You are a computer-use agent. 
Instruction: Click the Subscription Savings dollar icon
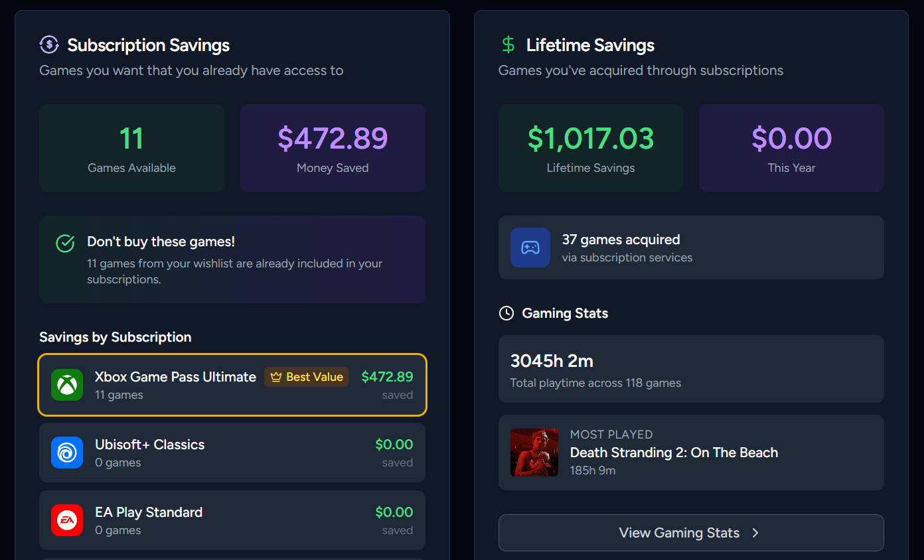[49, 44]
